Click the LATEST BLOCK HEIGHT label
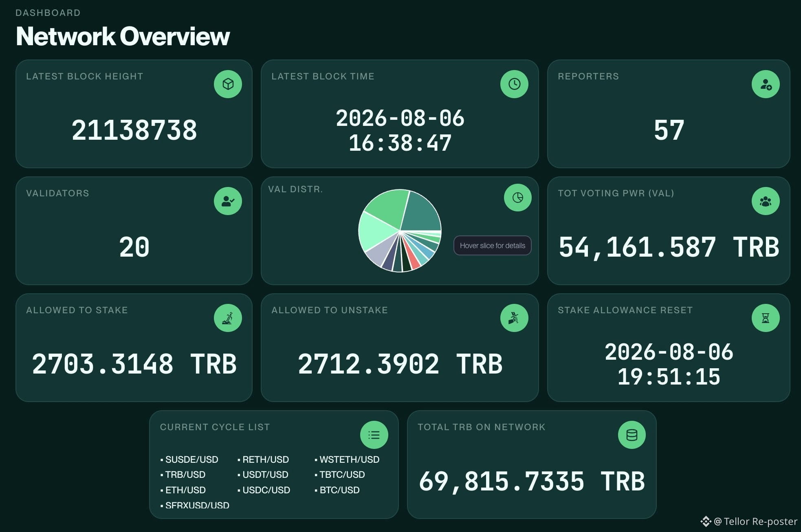This screenshot has width=801, height=532. click(x=84, y=76)
